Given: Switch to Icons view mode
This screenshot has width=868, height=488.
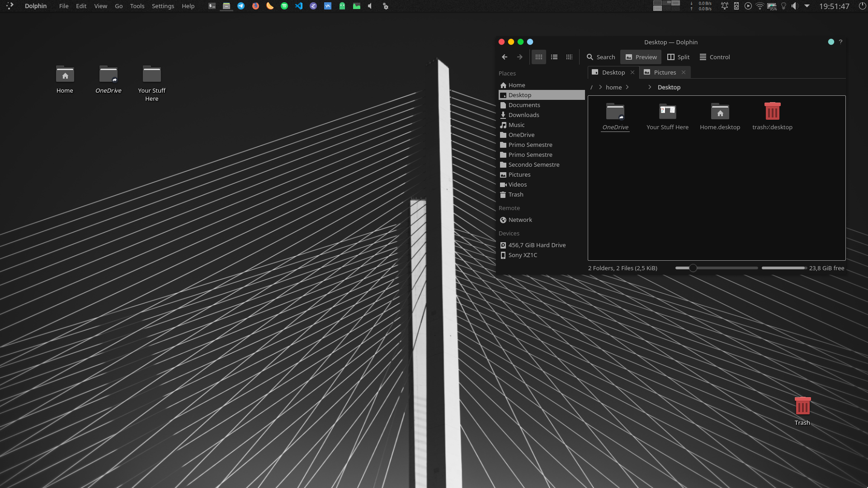Looking at the screenshot, I should [539, 57].
